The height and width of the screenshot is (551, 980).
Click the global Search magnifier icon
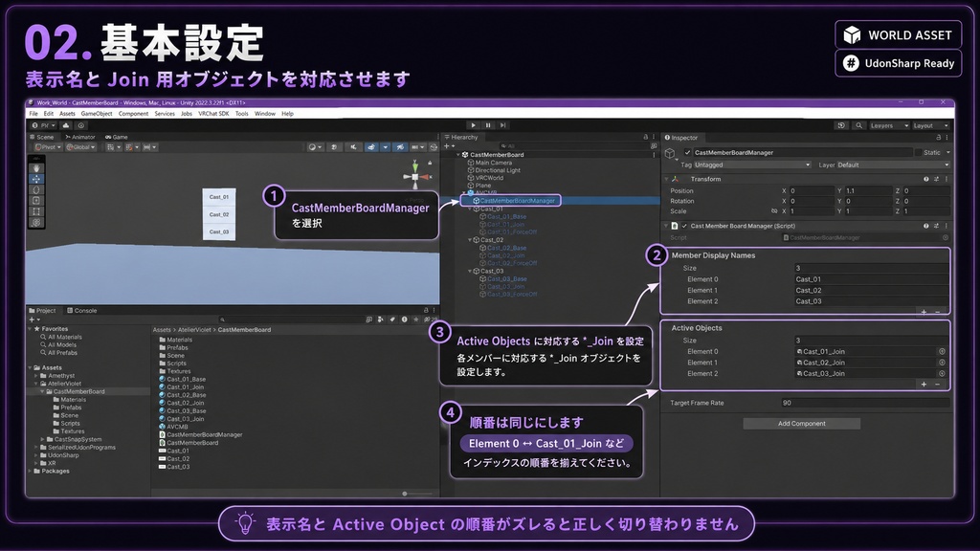(858, 125)
